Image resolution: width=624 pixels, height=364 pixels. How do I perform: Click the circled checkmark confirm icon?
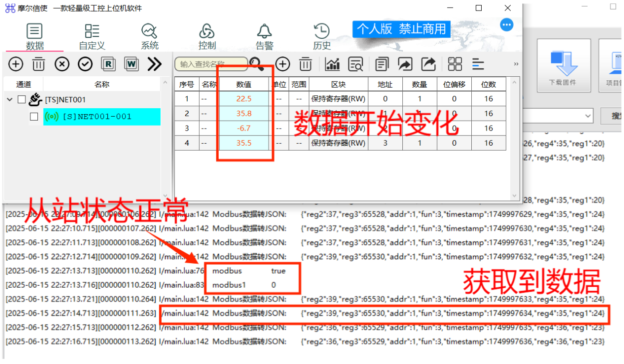pos(85,64)
